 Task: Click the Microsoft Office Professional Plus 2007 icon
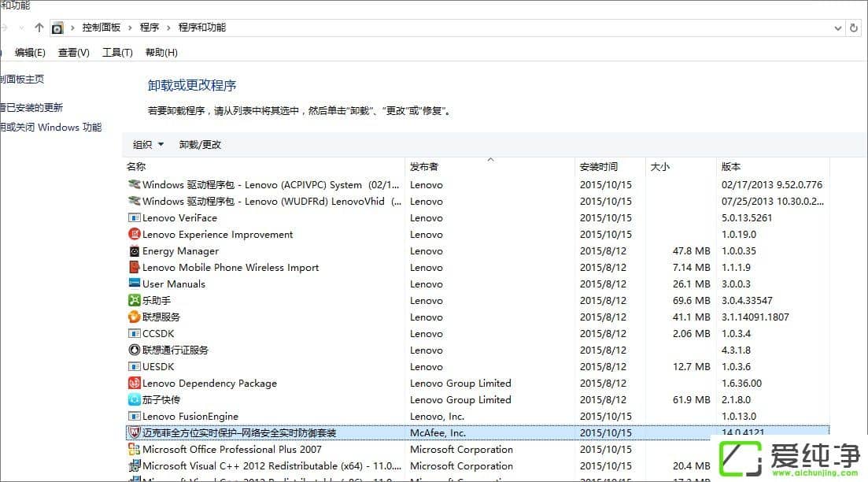click(x=134, y=449)
